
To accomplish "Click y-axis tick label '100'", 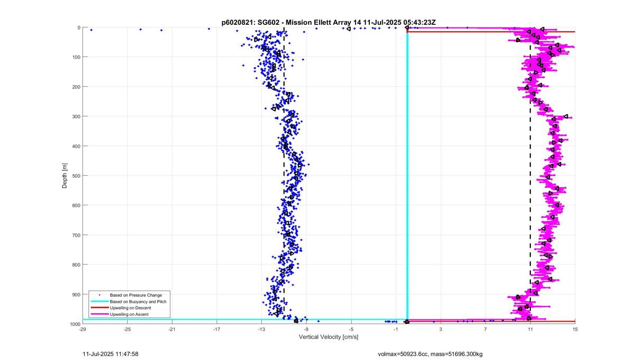I will [x=76, y=57].
